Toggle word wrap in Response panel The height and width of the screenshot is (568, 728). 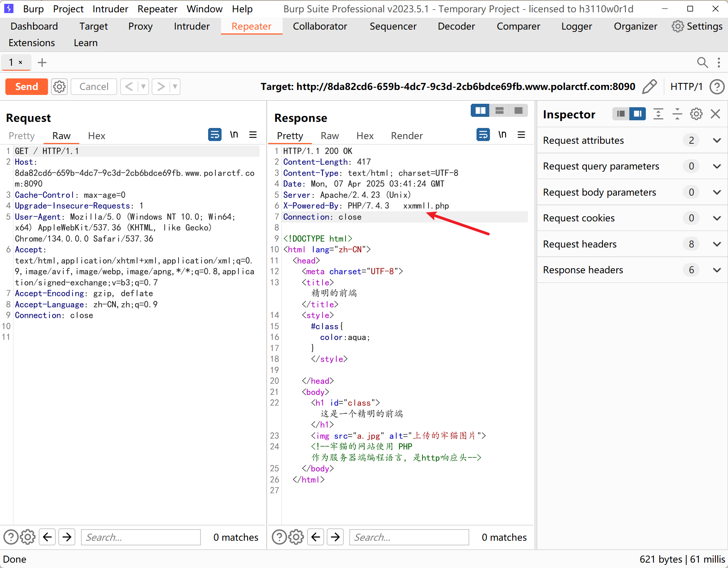tap(483, 135)
